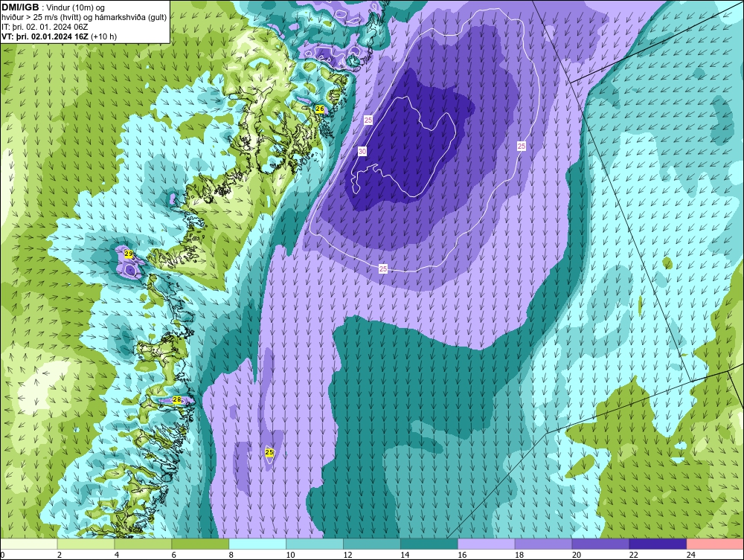744x560 pixels.
Task: Pick the 18–20 m/s purple legend swatch
Action: 543,544
